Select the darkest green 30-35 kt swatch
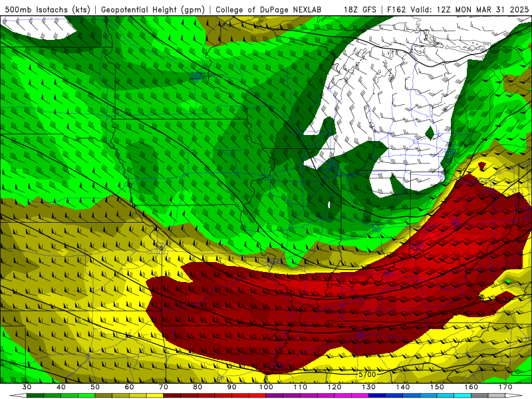This screenshot has height=399, width=532. coord(35,395)
